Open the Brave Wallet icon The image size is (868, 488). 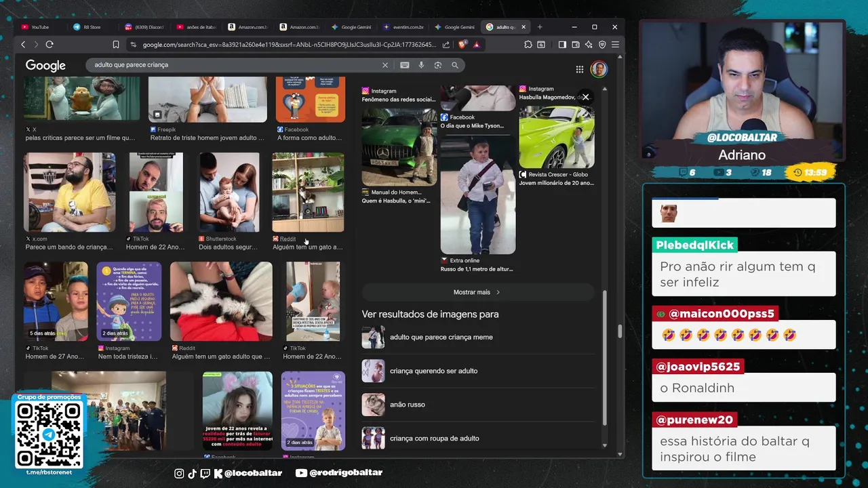576,45
